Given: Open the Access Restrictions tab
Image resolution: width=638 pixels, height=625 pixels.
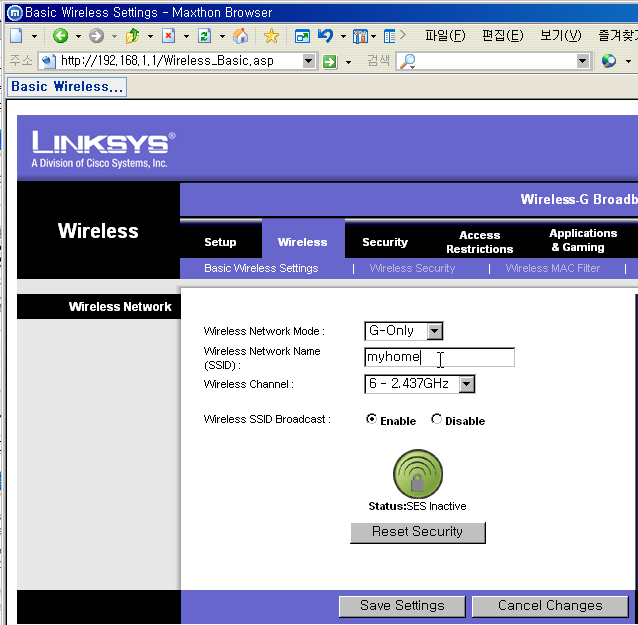Looking at the screenshot, I should coord(479,242).
